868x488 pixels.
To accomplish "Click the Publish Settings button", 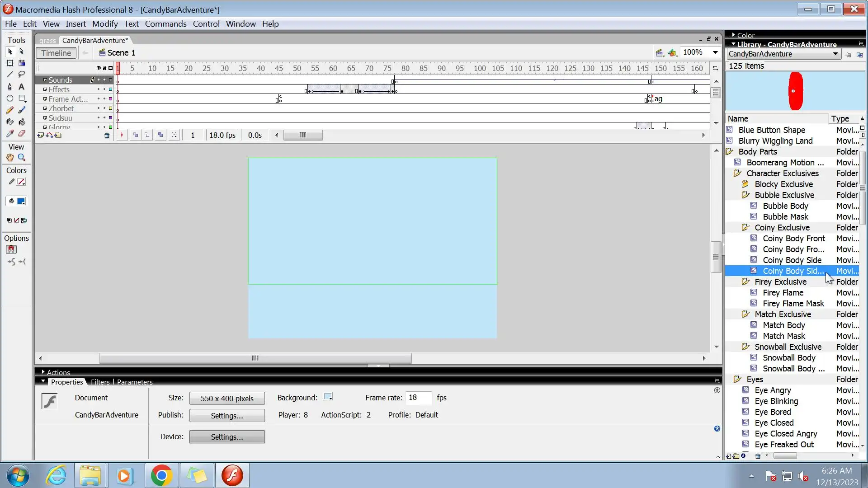I will [x=227, y=416].
